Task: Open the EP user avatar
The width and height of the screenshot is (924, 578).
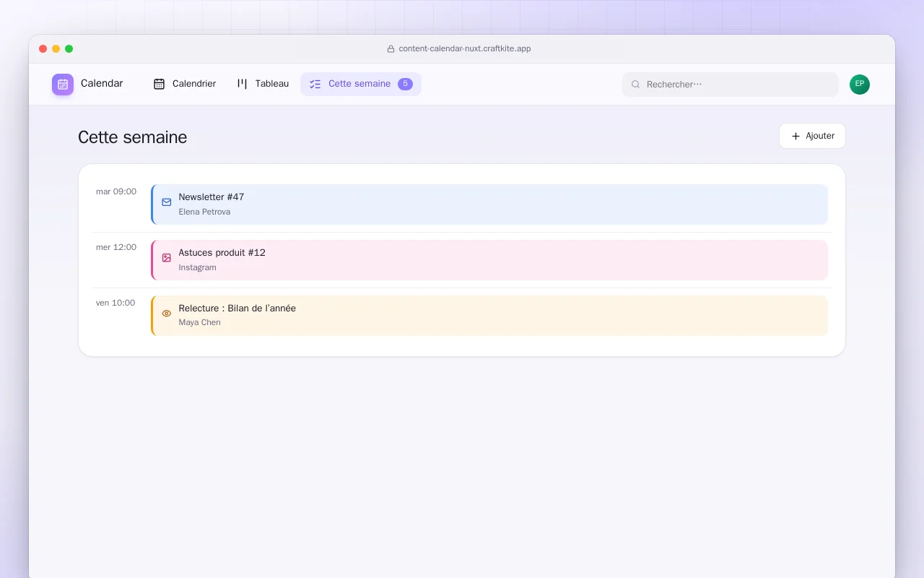Action: (x=860, y=85)
